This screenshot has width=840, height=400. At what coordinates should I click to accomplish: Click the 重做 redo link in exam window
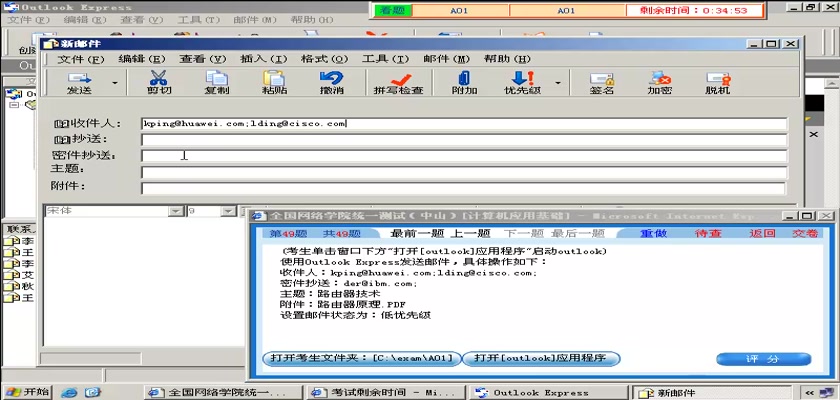[x=654, y=233]
